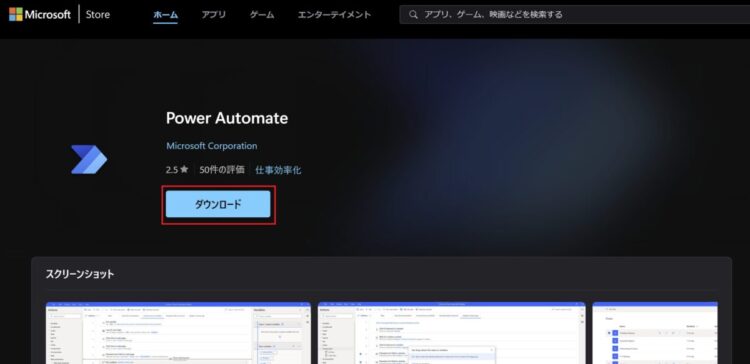Open the second screenshot thumbnail
This screenshot has width=750, height=364.
click(452, 333)
